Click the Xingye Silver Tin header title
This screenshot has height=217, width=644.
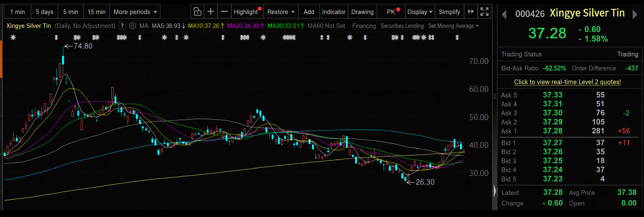pyautogui.click(x=587, y=13)
